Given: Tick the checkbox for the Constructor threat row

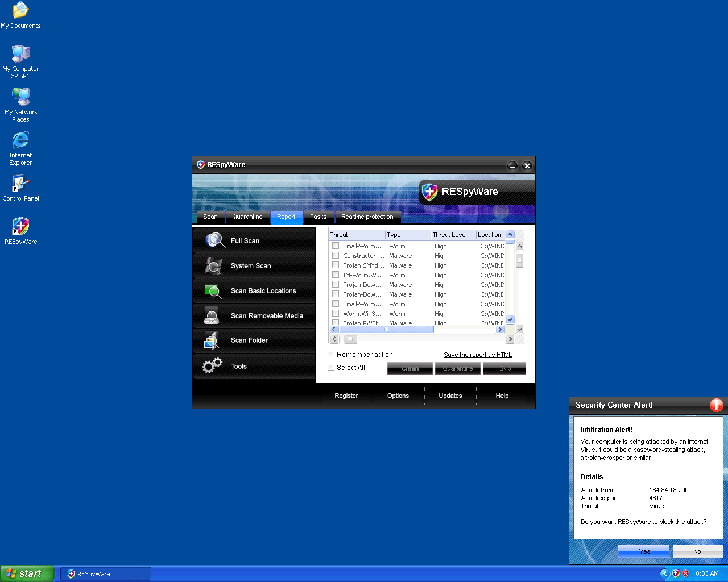Looking at the screenshot, I should (x=336, y=256).
